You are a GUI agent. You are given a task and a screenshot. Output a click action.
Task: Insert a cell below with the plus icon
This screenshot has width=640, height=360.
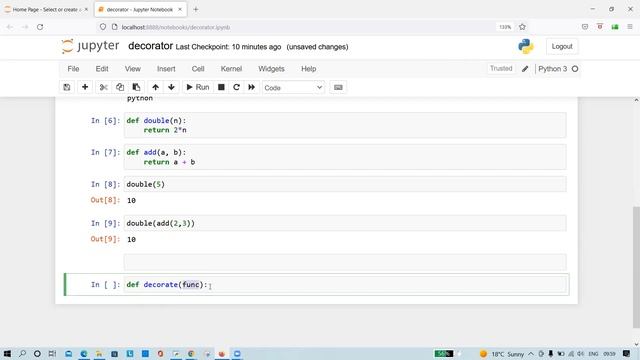coord(85,87)
